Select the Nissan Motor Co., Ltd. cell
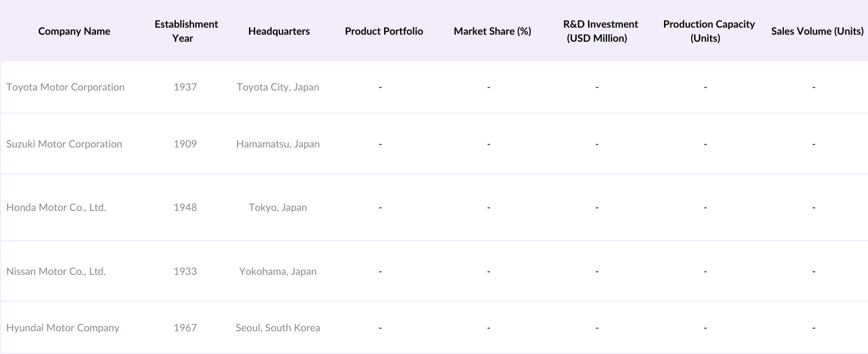Viewport: 868px width, 354px height. [x=56, y=271]
